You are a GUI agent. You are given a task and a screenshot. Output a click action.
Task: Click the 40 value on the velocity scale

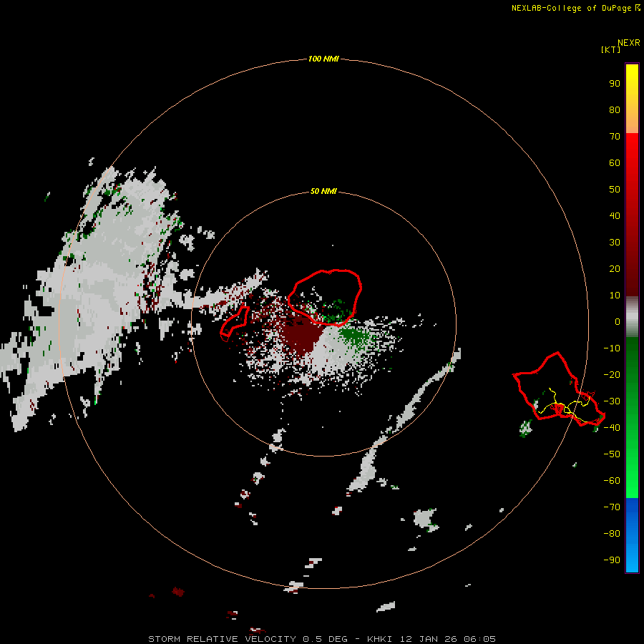pyautogui.click(x=615, y=215)
